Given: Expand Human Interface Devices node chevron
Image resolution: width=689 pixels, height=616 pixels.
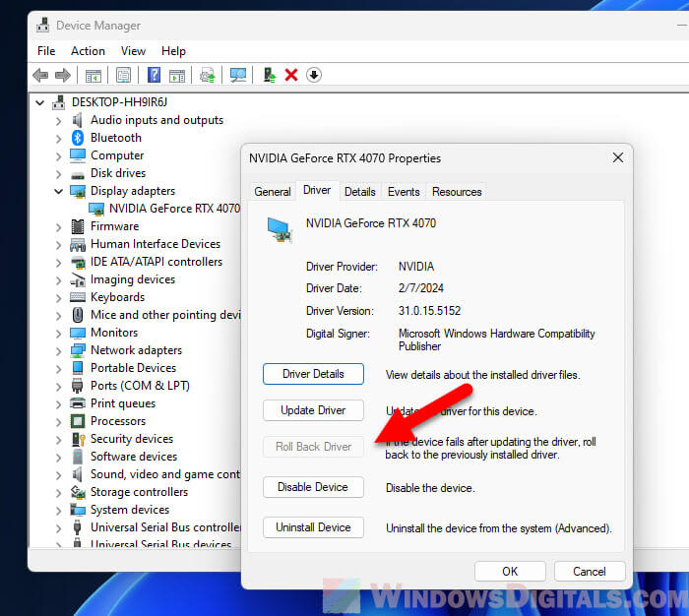Looking at the screenshot, I should point(58,245).
